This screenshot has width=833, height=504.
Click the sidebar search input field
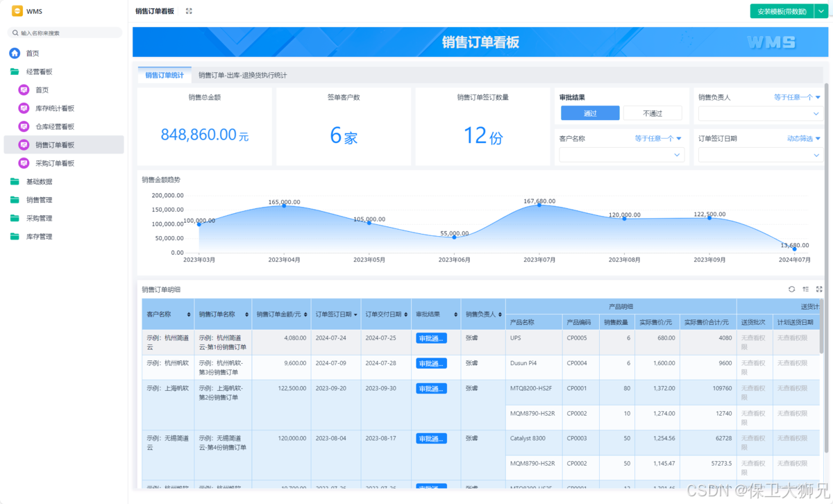(x=65, y=33)
